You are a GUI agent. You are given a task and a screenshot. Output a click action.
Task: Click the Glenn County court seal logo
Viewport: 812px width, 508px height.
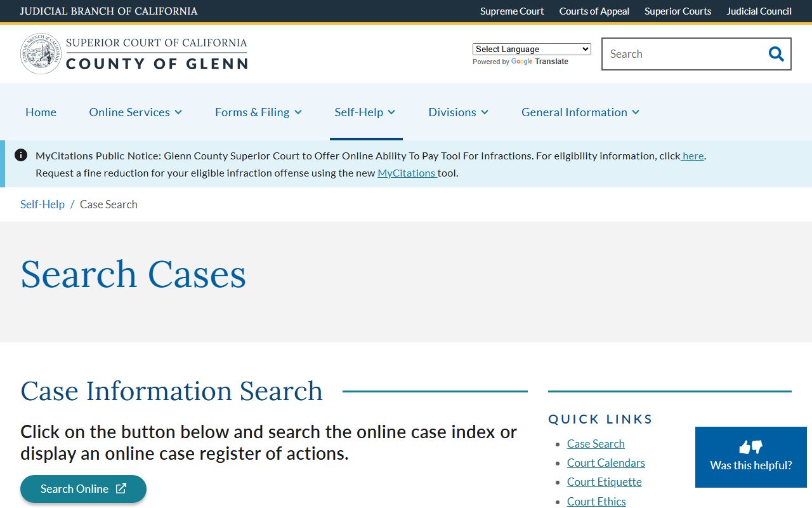41,54
